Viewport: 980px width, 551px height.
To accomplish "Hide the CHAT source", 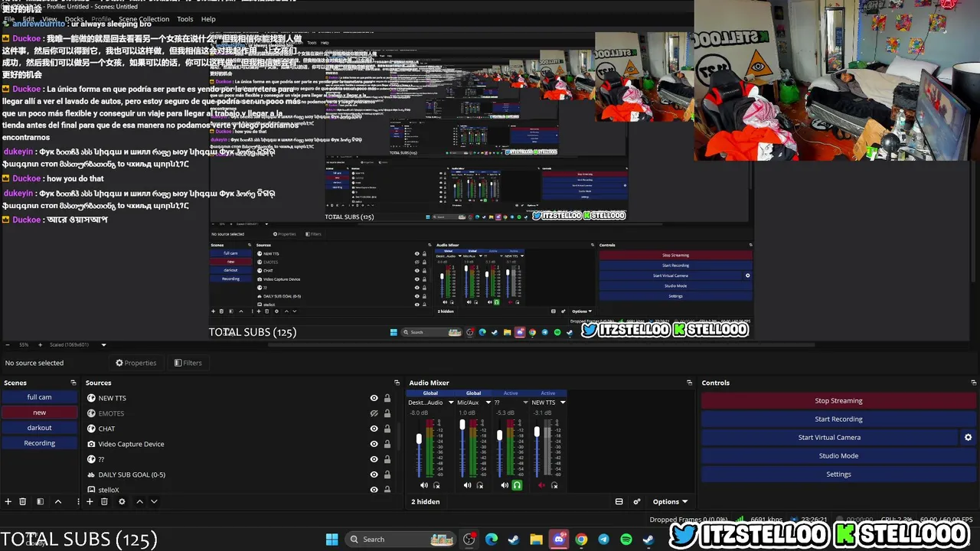I will tap(374, 429).
